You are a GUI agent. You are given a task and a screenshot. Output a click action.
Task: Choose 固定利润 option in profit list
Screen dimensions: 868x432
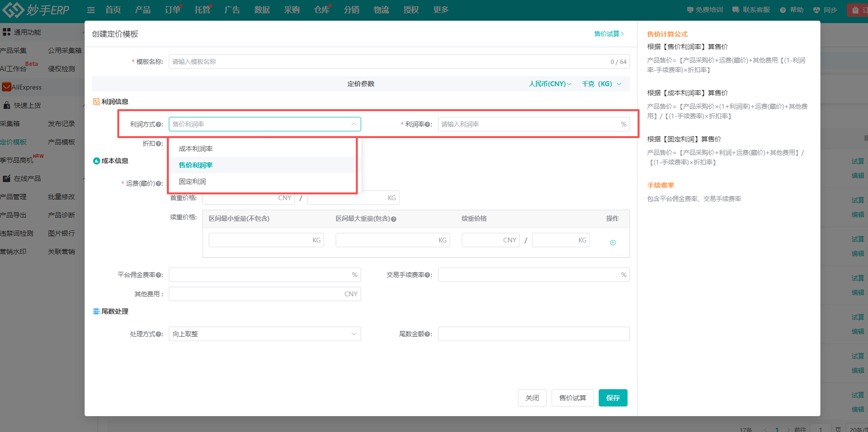pyautogui.click(x=192, y=181)
